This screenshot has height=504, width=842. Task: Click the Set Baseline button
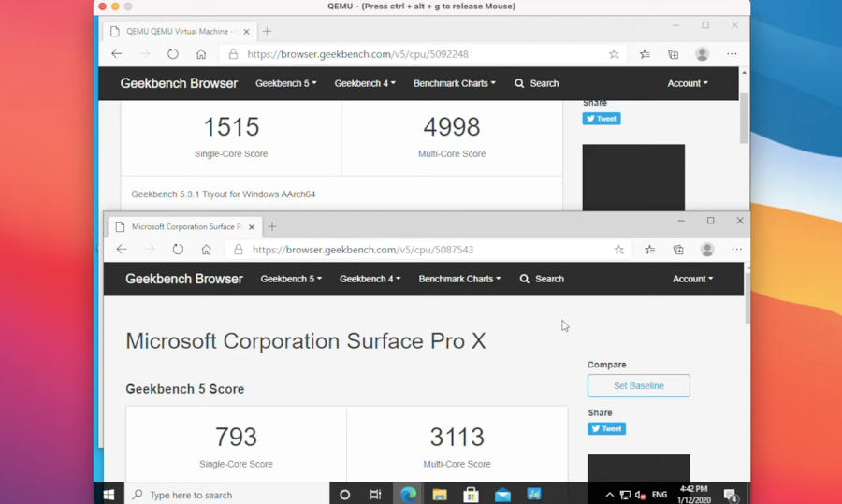click(x=638, y=385)
